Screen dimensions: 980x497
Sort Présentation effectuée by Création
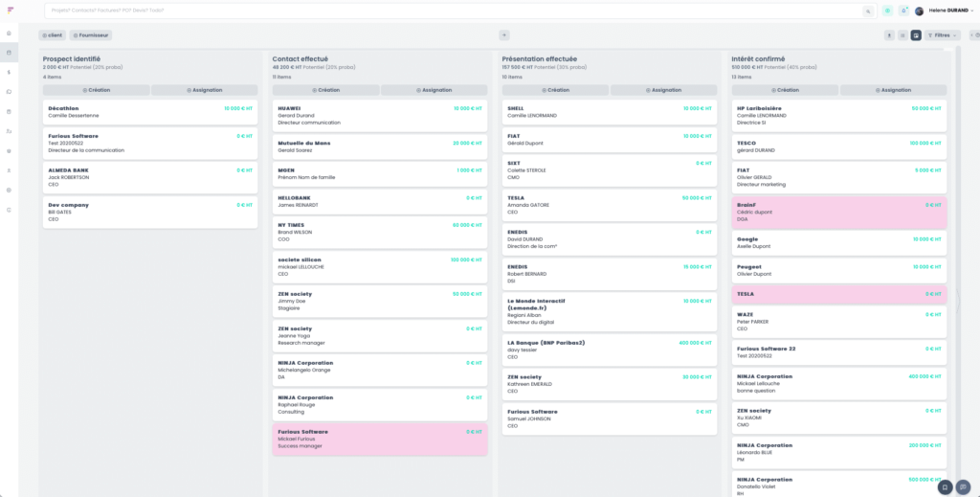(556, 90)
